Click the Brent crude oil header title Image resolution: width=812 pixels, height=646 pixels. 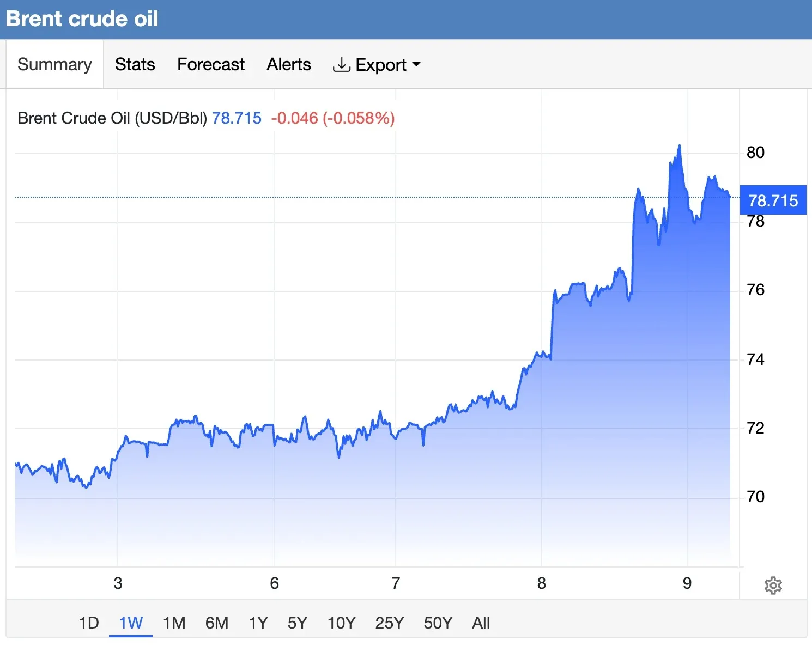[82, 19]
